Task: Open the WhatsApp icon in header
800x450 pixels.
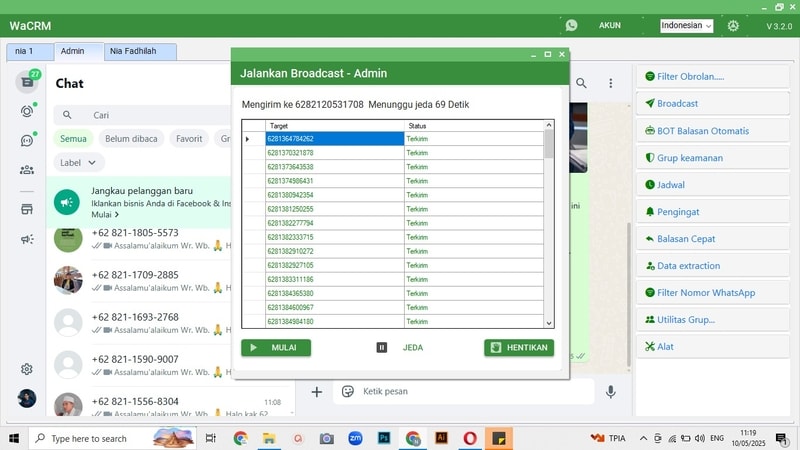Action: (x=571, y=25)
